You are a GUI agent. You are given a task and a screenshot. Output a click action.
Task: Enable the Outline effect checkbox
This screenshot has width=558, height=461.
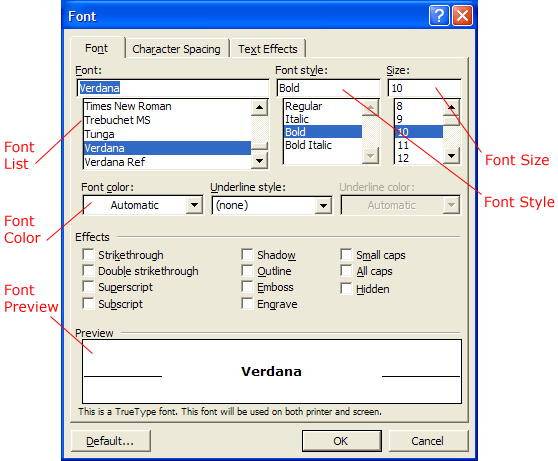click(x=247, y=271)
